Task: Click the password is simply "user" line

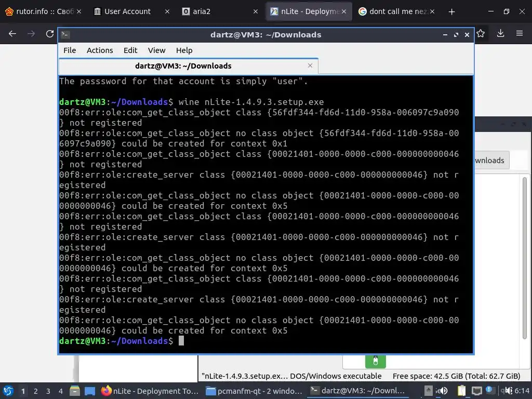Action: coord(183,81)
